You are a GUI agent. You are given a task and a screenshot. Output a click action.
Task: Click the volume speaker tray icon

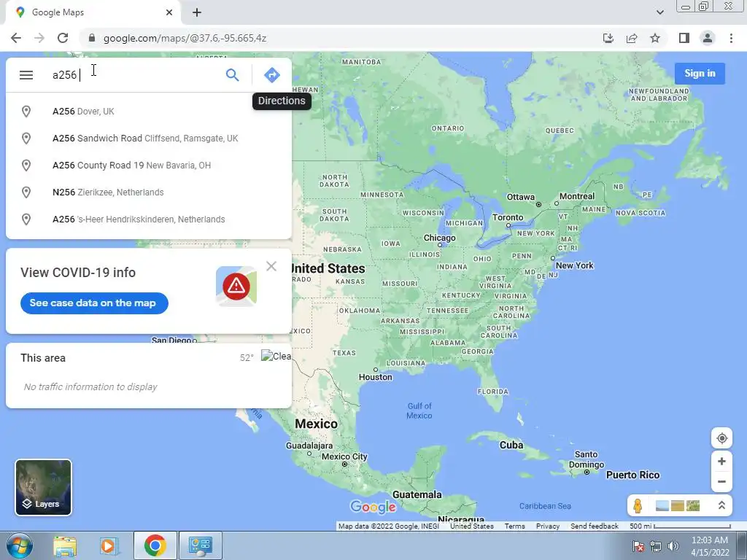tap(673, 546)
